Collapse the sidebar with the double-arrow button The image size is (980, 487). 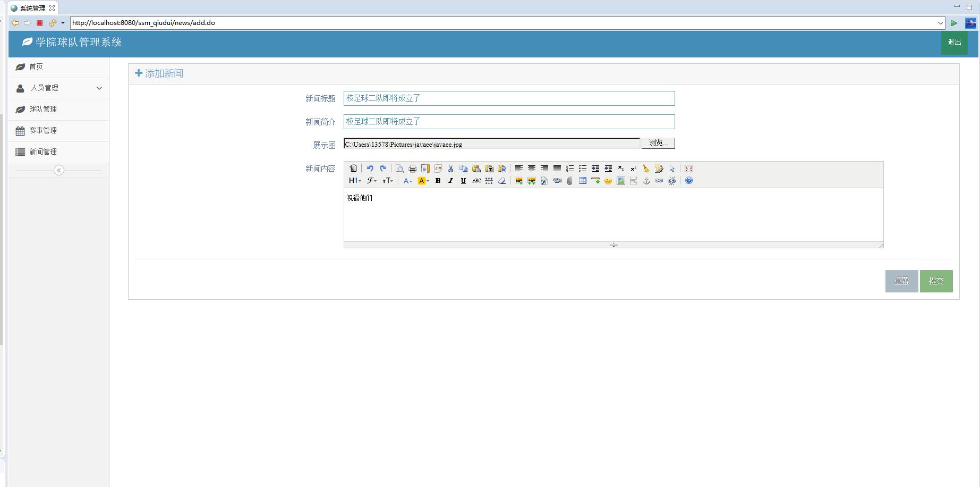coord(59,170)
